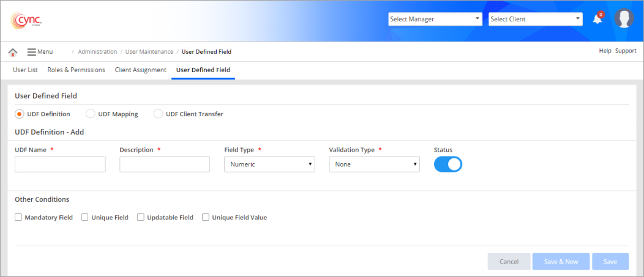Expand the Select Client dropdown
644x277 pixels.
(535, 19)
